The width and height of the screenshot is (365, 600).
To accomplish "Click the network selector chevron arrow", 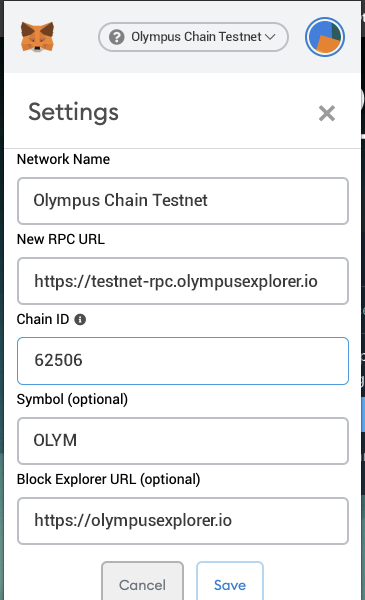I will (270, 37).
